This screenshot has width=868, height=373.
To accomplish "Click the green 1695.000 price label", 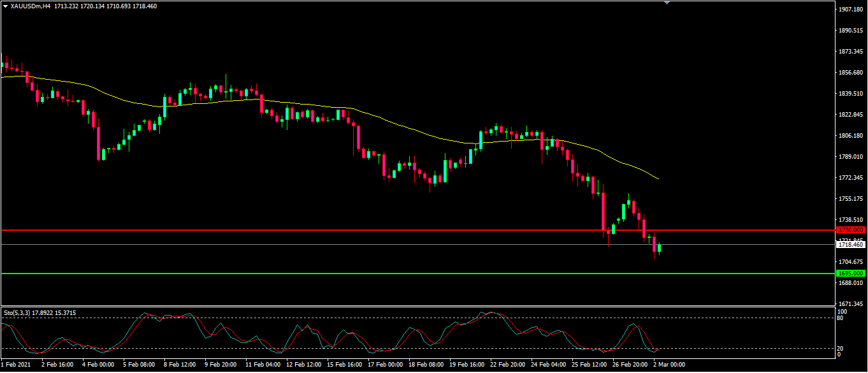I will 850,274.
